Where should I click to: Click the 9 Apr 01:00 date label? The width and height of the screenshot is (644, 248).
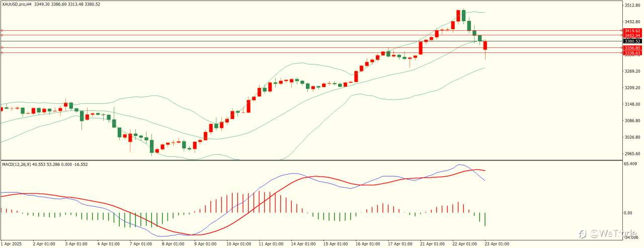click(x=205, y=244)
